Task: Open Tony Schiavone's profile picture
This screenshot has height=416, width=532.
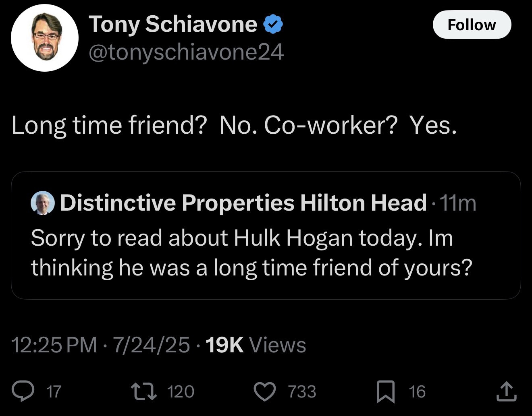Action: pyautogui.click(x=45, y=38)
